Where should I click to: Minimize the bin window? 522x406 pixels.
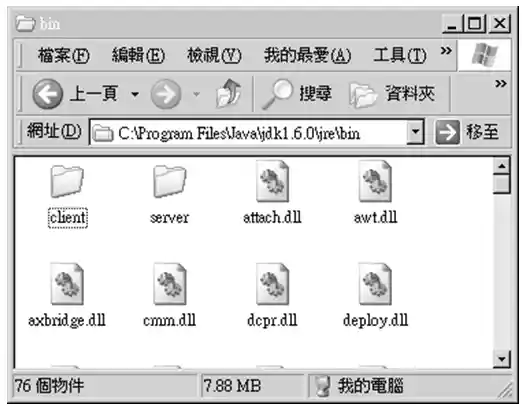(x=452, y=24)
